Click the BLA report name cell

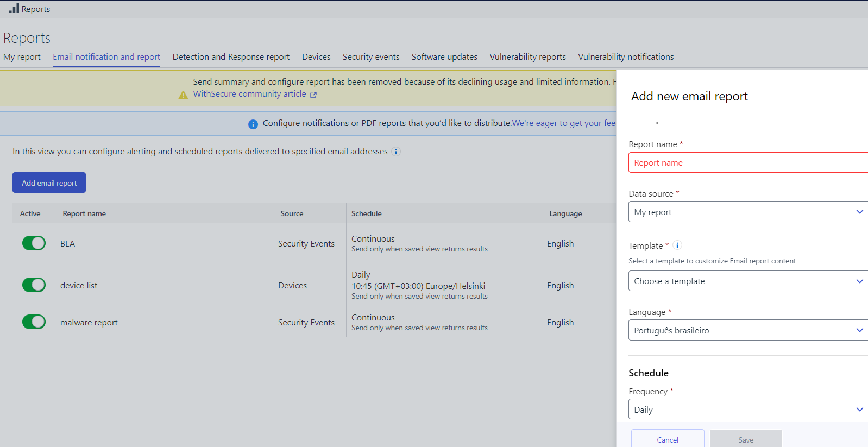[68, 243]
